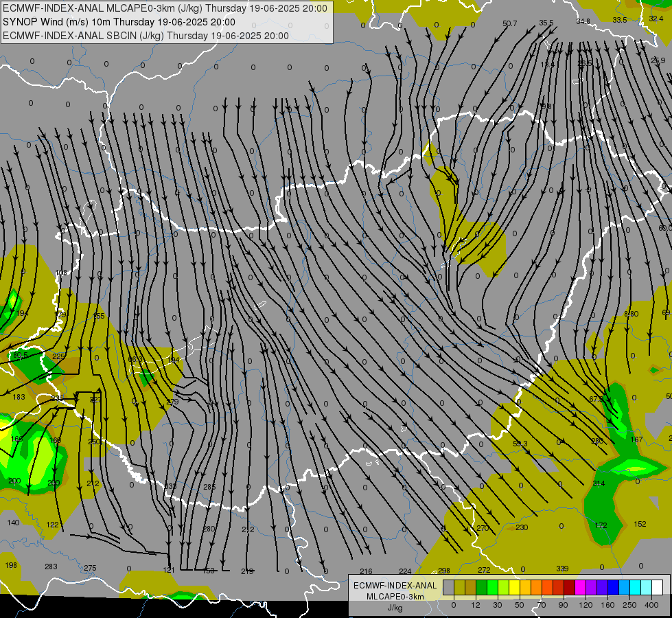Click the map value '270'
This screenshot has width=672, height=618.
(483, 528)
